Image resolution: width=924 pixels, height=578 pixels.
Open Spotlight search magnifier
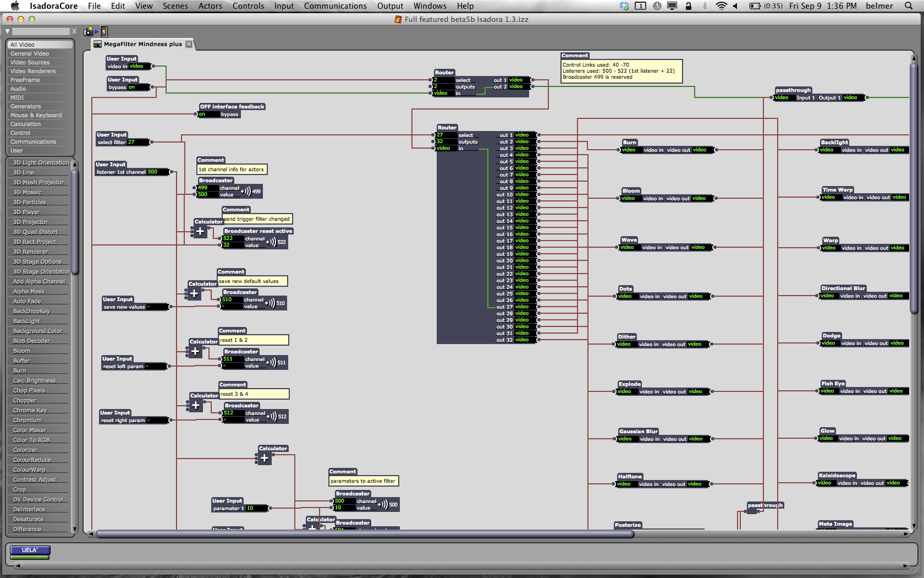coord(909,6)
